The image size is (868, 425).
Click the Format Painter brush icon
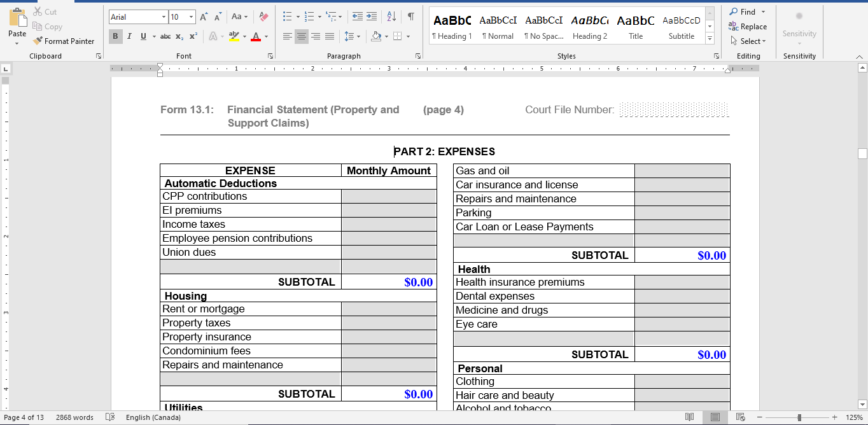(x=38, y=41)
